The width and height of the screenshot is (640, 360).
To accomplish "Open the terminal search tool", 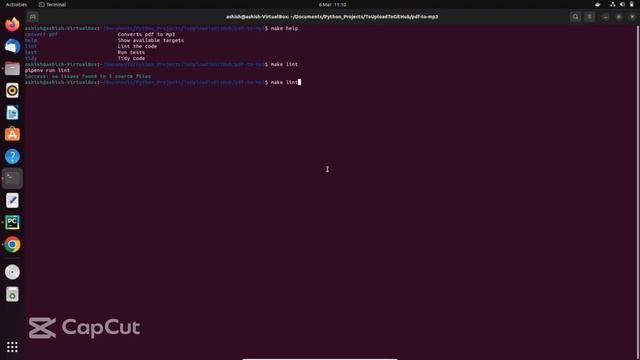I will click(576, 17).
